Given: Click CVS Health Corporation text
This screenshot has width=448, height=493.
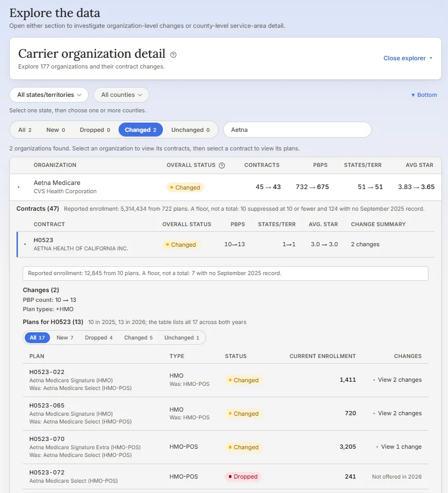Looking at the screenshot, I should point(65,191).
